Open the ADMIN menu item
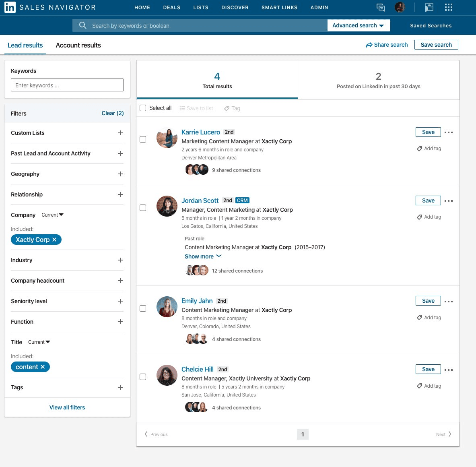 pos(319,8)
